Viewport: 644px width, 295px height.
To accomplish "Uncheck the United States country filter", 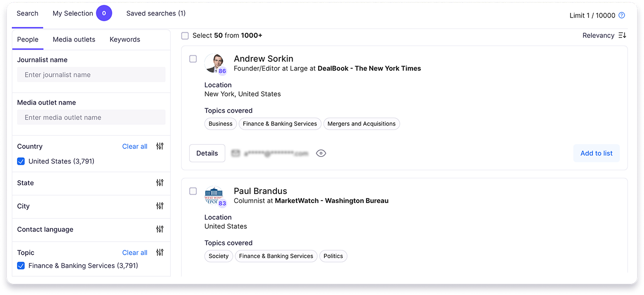I will tap(21, 161).
